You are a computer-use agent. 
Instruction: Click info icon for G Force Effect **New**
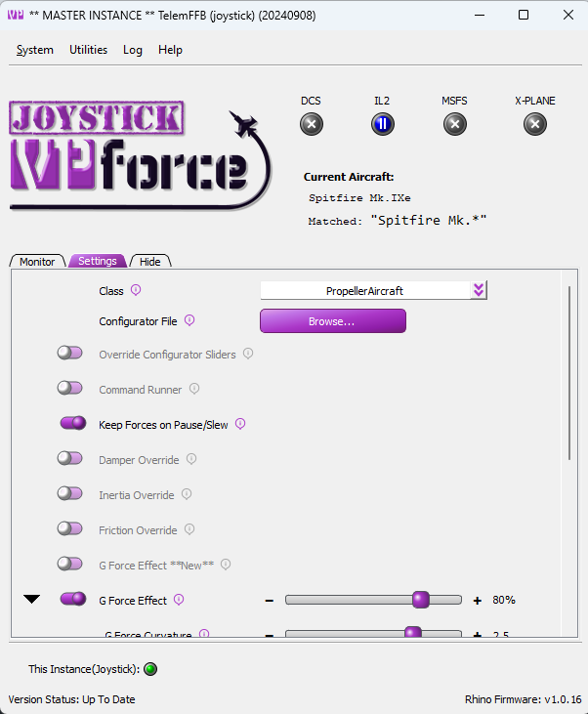tap(226, 565)
